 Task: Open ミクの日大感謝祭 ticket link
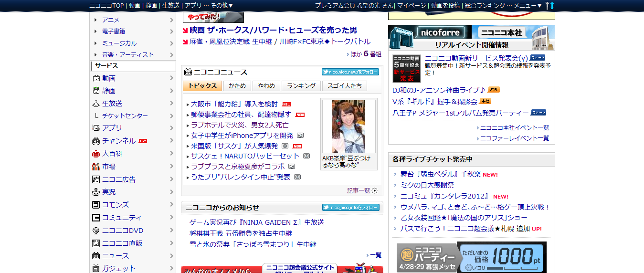pyautogui.click(x=427, y=185)
